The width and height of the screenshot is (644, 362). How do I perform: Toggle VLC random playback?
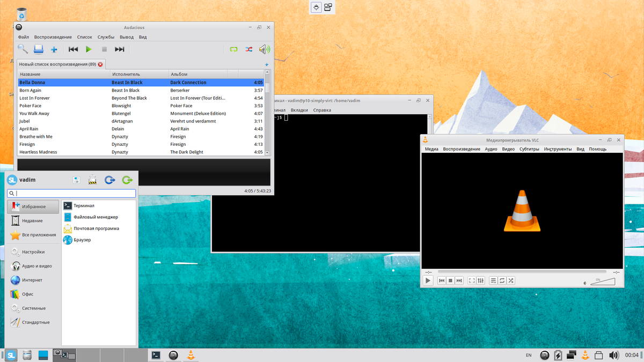(511, 280)
